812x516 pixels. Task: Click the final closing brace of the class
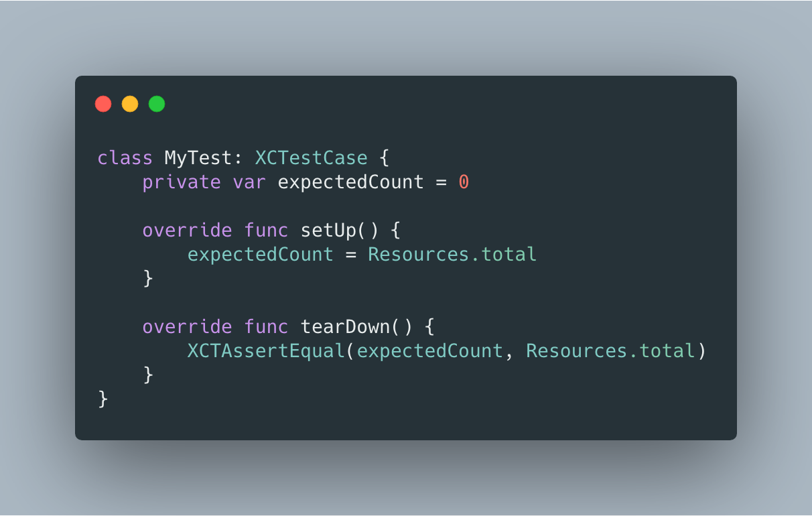tap(103, 399)
